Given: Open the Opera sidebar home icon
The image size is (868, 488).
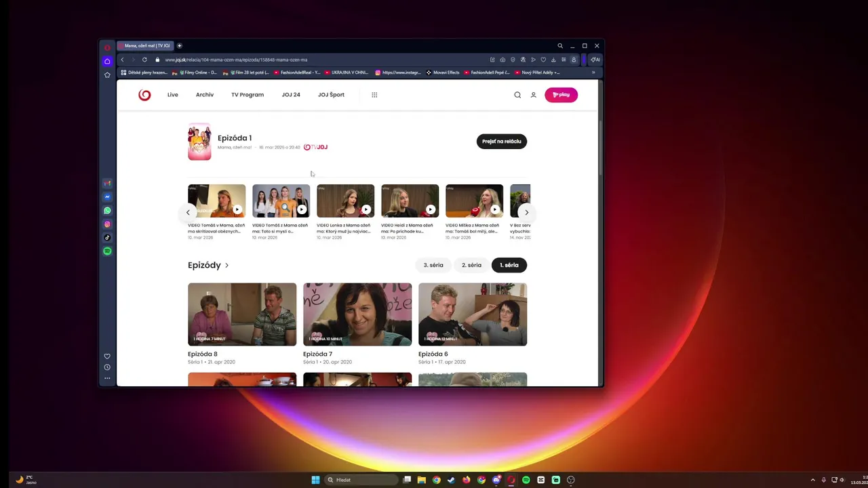Looking at the screenshot, I should [x=107, y=61].
